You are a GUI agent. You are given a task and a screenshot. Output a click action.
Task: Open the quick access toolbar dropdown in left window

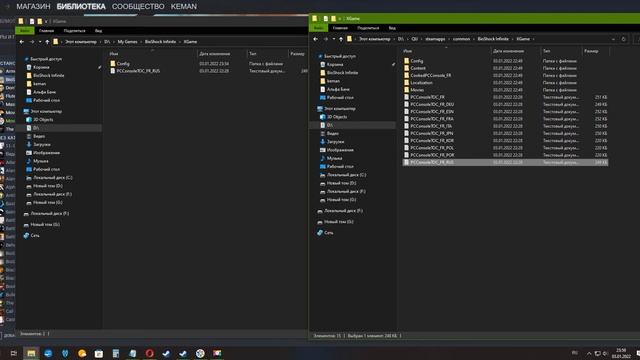46,21
